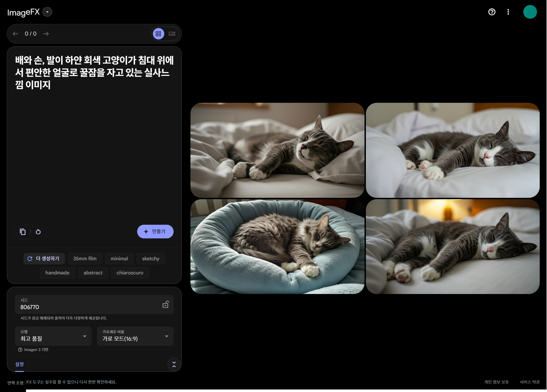The width and height of the screenshot is (547, 392).
Task: Click the 만들기 generate button
Action: tap(155, 232)
